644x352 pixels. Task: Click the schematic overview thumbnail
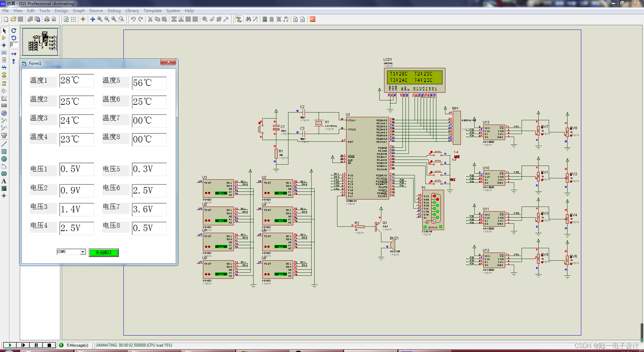pos(40,42)
